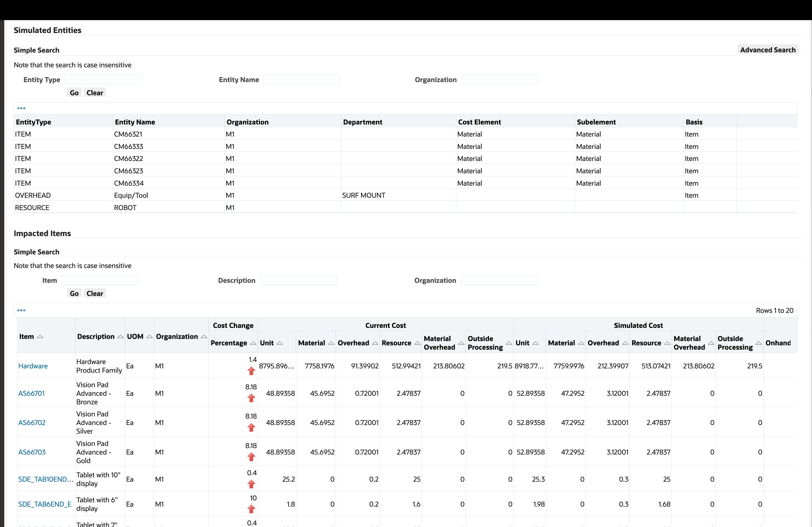This screenshot has height=527, width=812.
Task: Open table options dots above Simulated Entities table
Action: pyautogui.click(x=21, y=108)
